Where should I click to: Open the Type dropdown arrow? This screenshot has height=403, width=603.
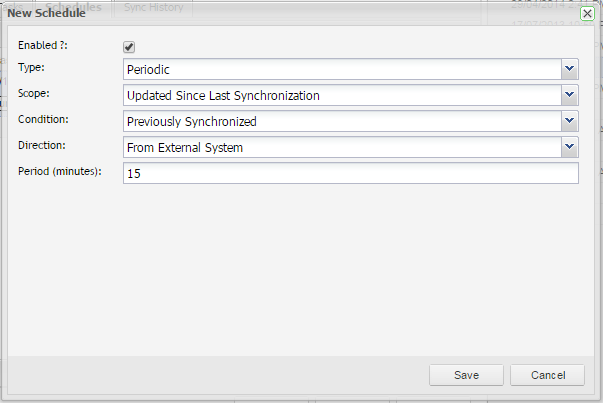pos(569,69)
